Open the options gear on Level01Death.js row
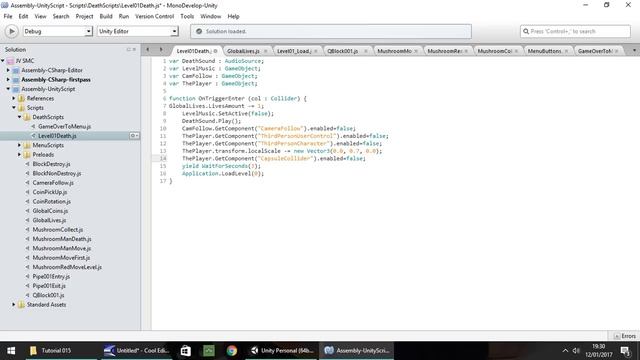The height and width of the screenshot is (360, 640). point(134,136)
